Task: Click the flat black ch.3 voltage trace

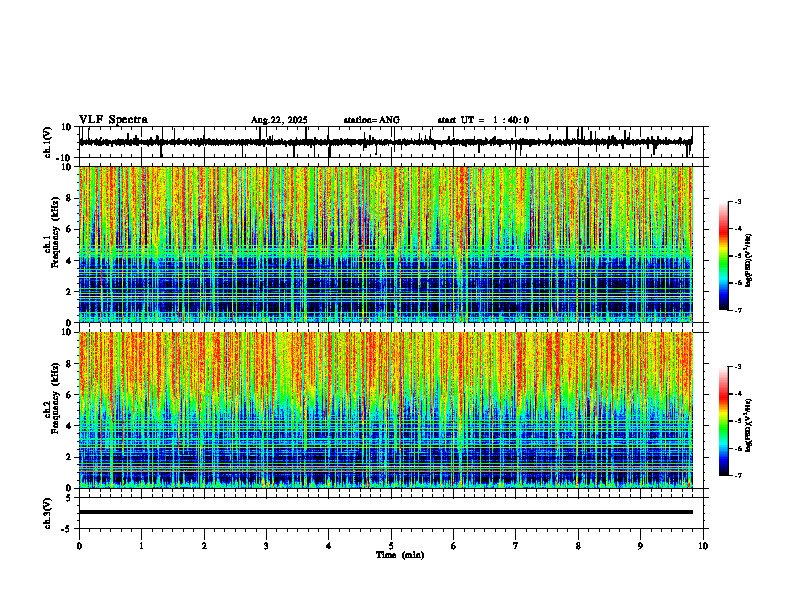Action: tap(386, 512)
